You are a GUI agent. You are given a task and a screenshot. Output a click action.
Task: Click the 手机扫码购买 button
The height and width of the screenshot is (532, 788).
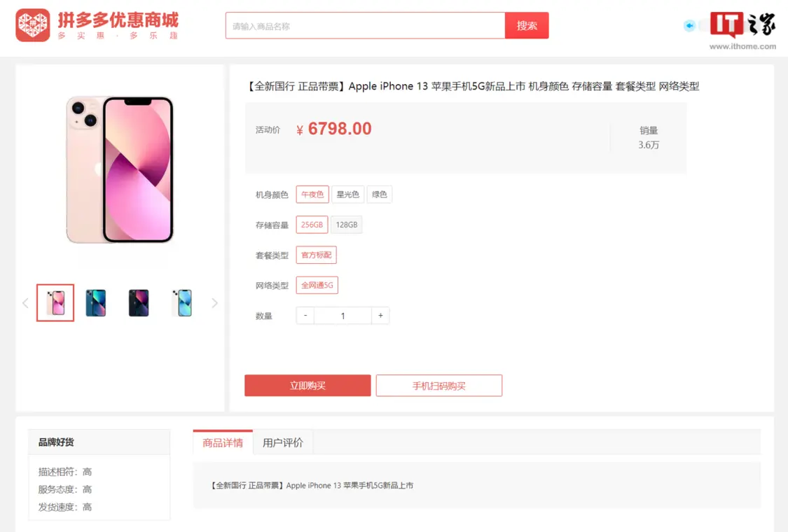(x=438, y=385)
